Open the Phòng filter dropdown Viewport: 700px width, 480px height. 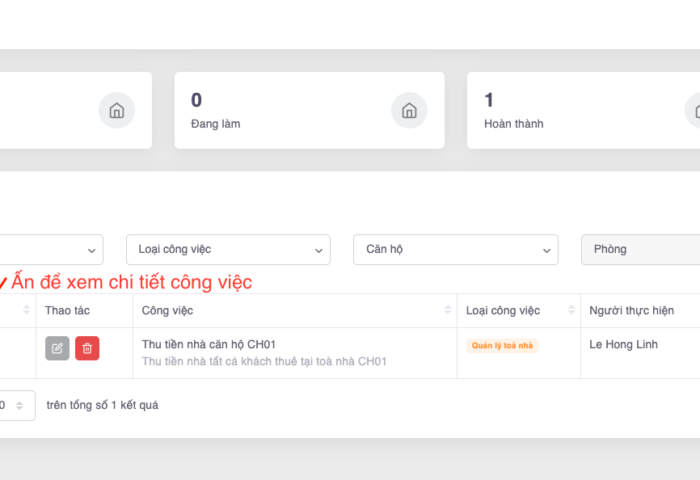click(x=640, y=249)
